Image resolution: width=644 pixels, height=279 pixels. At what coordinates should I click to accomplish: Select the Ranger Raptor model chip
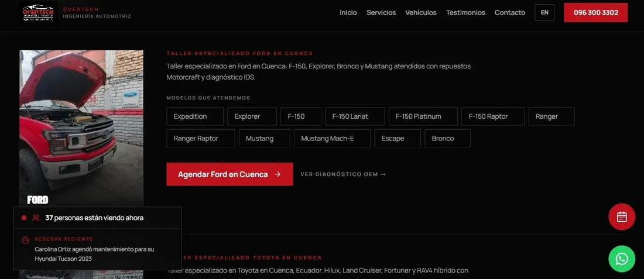pos(201,138)
